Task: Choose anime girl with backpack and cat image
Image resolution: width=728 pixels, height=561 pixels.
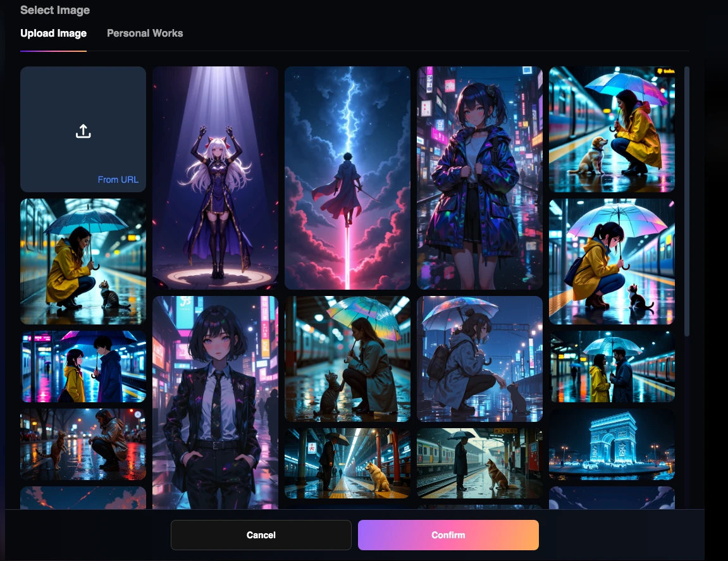Action: point(479,359)
